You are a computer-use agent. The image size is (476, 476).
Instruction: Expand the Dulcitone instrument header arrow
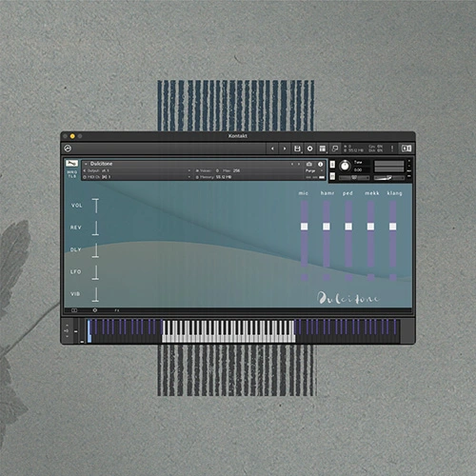86,164
